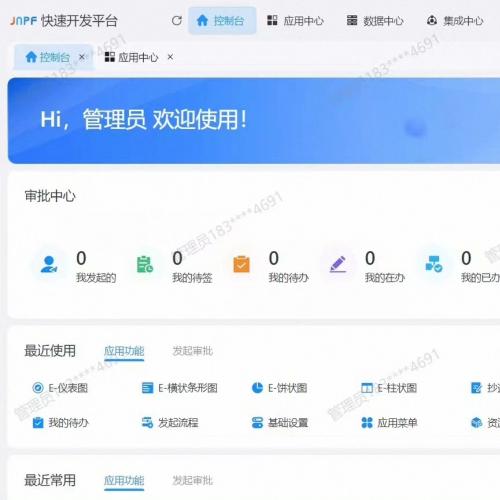Open the E-横状条形图 shortcut
This screenshot has height=500, width=500.
[179, 388]
